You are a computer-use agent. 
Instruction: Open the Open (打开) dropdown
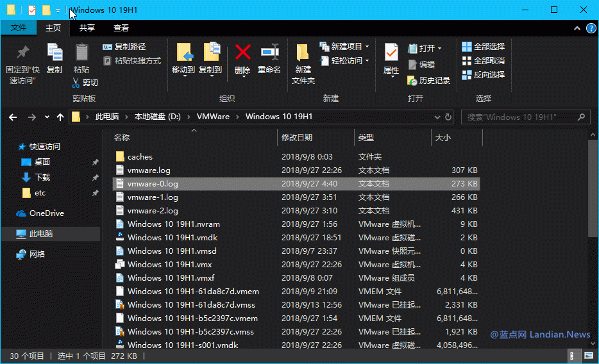click(x=425, y=48)
